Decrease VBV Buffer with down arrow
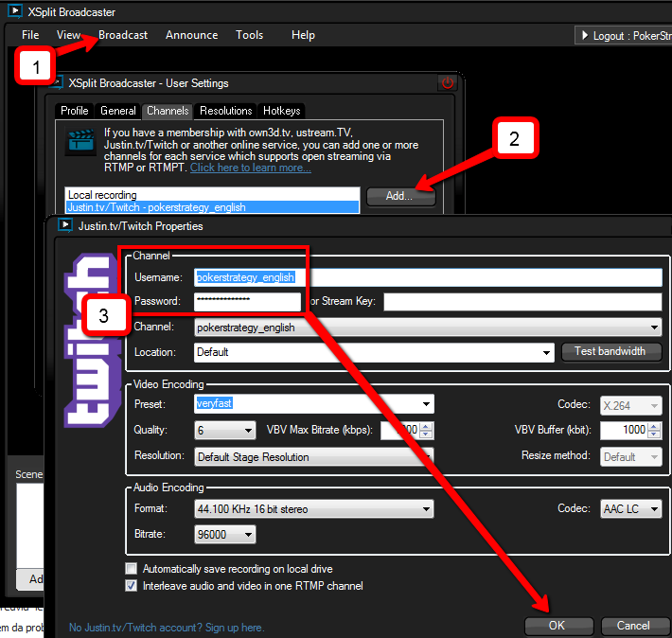 654,434
